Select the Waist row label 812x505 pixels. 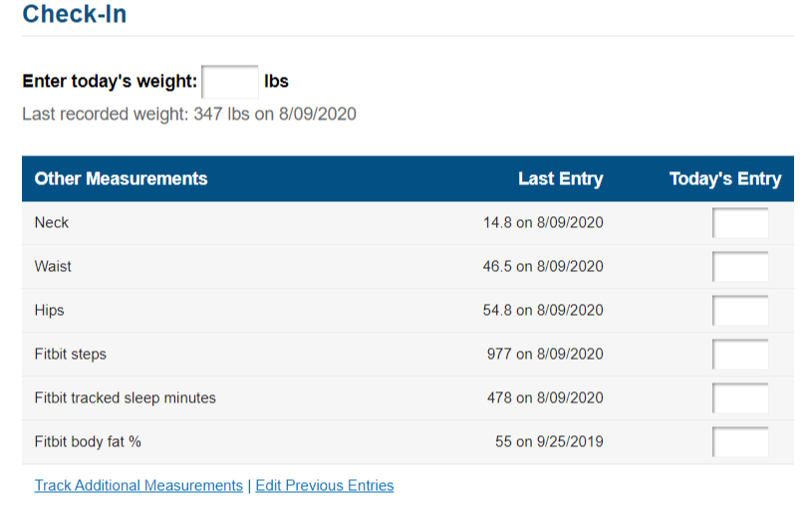(x=53, y=266)
